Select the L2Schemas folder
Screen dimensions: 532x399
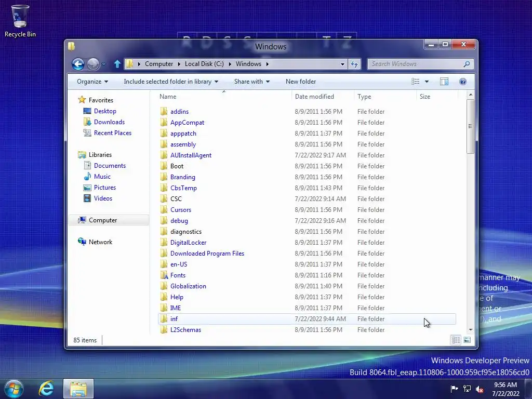[185, 330]
